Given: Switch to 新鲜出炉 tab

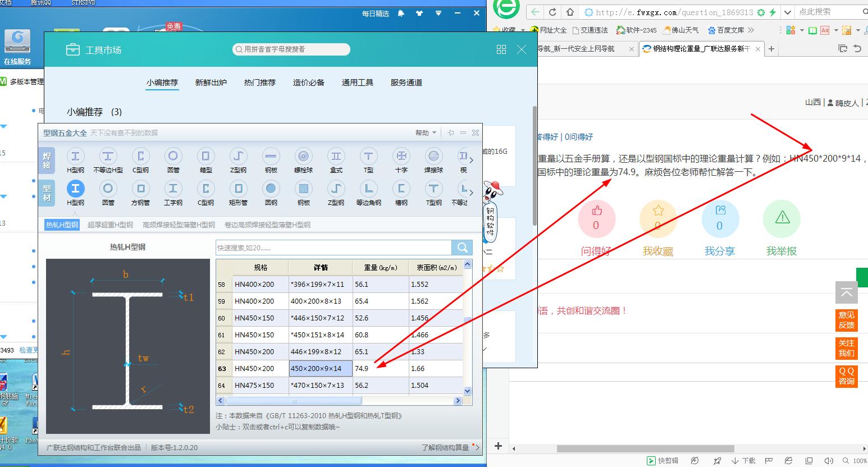Looking at the screenshot, I should [211, 83].
